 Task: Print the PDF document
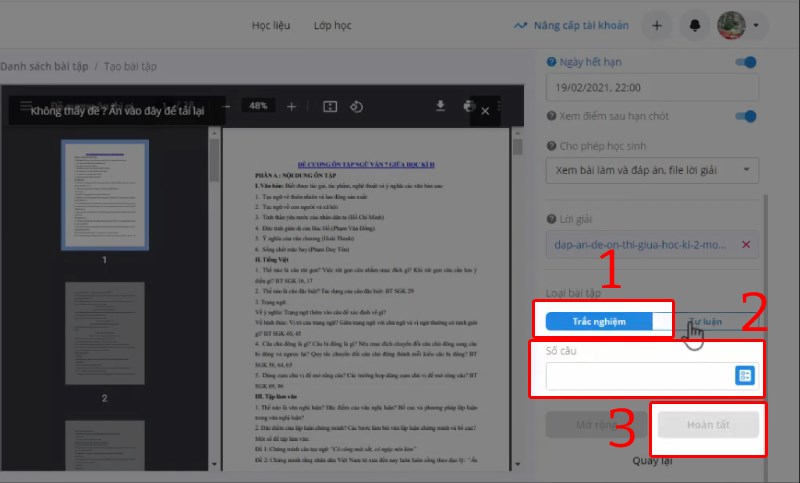coord(468,106)
